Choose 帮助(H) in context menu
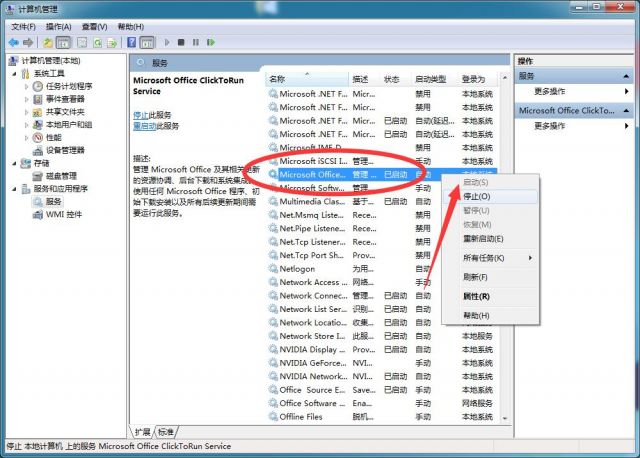 [x=490, y=315]
